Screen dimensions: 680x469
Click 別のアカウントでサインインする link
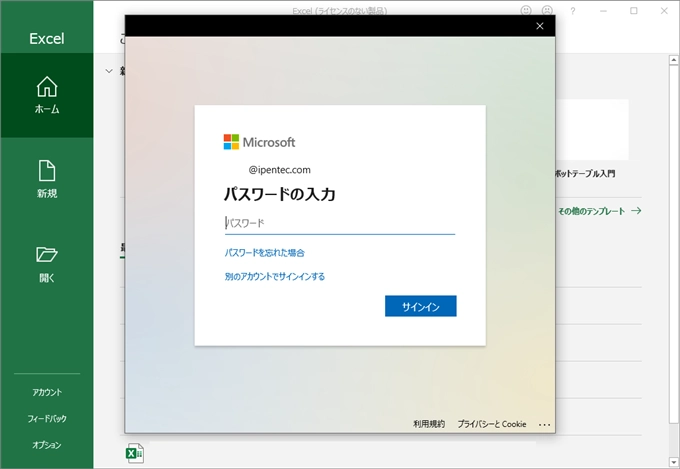275,276
